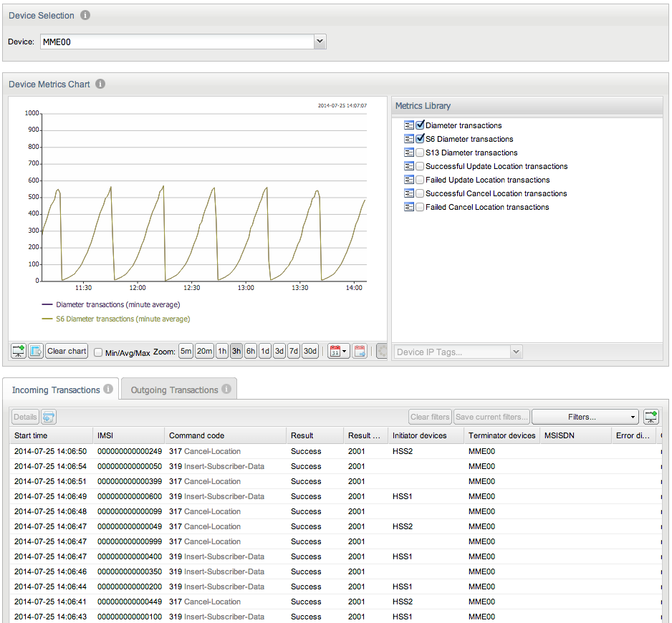The height and width of the screenshot is (623, 672).
Task: Sort by the IMSI column header
Action: (x=128, y=435)
